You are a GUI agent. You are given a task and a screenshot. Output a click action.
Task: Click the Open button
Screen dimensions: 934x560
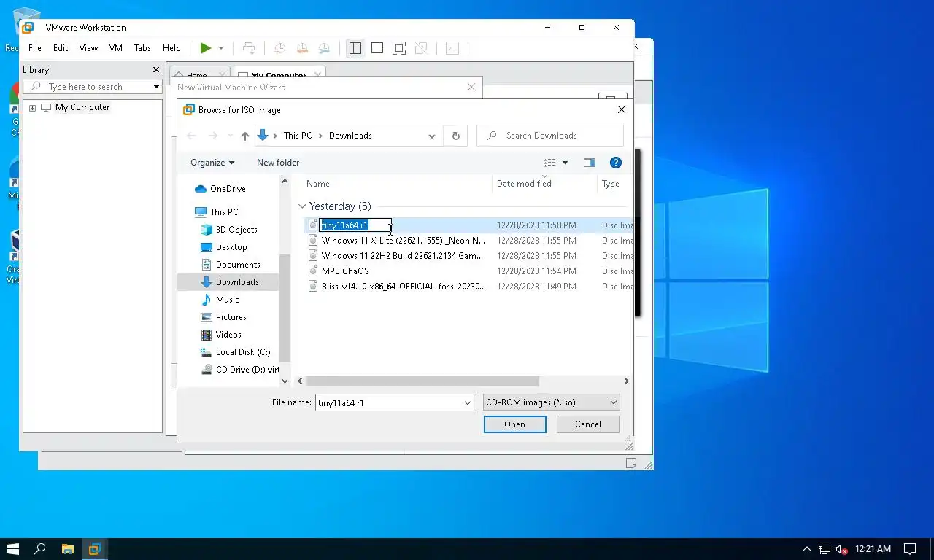514,424
